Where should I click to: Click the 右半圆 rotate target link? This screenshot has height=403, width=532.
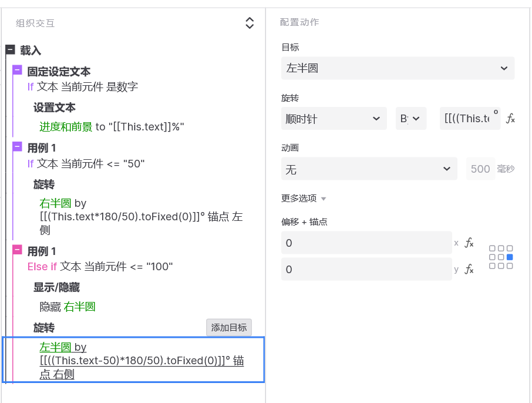(x=55, y=203)
